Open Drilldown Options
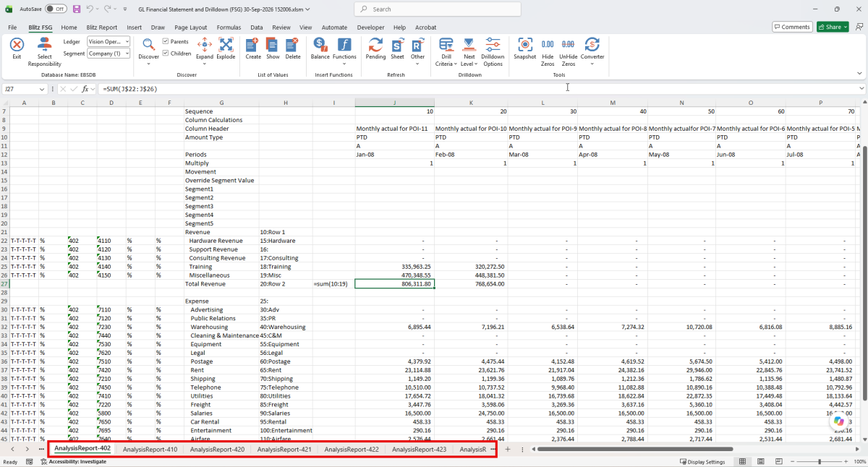 click(493, 51)
